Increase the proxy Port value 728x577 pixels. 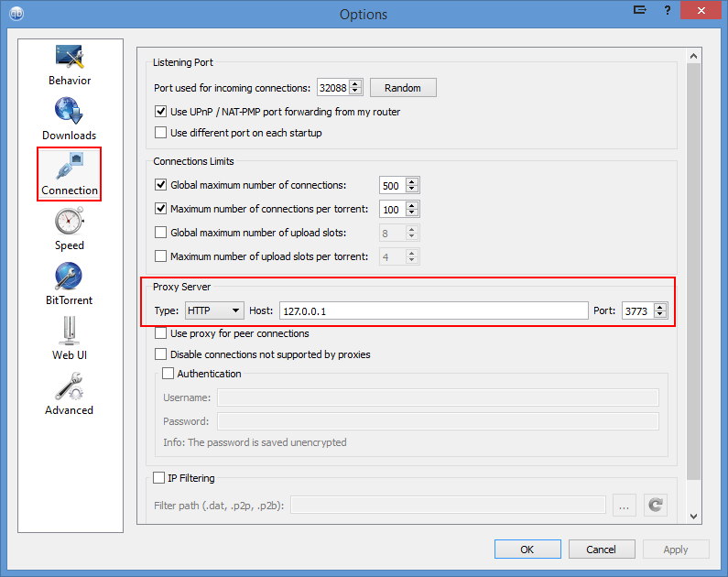[660, 308]
